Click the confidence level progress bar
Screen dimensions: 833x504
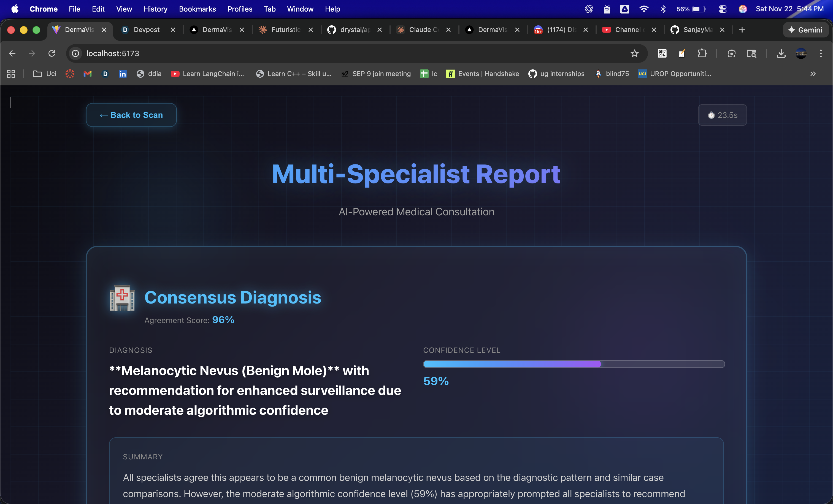[x=574, y=364]
